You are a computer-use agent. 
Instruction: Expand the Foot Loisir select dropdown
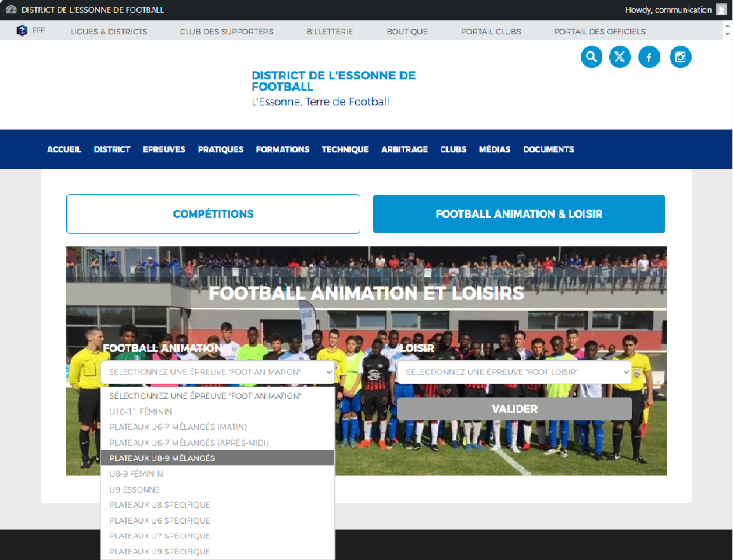[x=514, y=372]
